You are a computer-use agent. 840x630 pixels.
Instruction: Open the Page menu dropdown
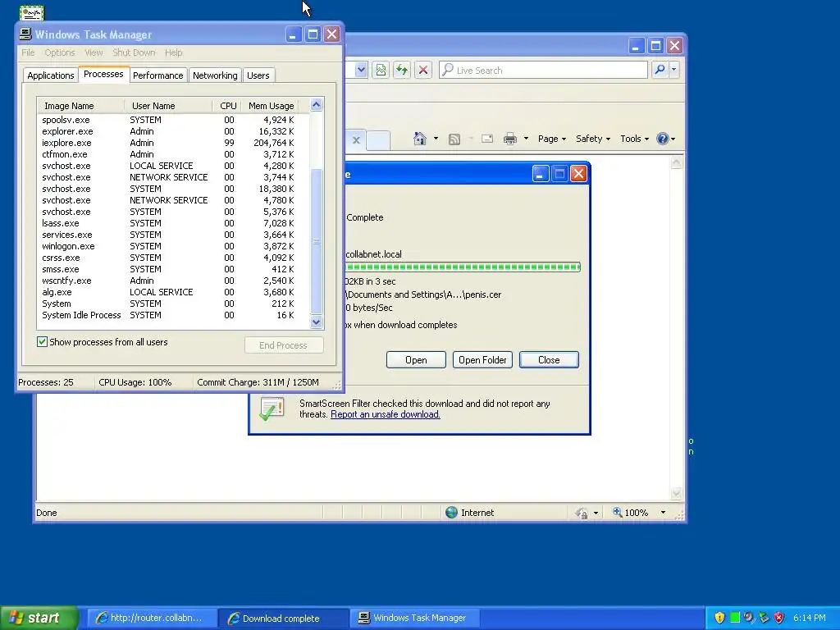pyautogui.click(x=552, y=139)
